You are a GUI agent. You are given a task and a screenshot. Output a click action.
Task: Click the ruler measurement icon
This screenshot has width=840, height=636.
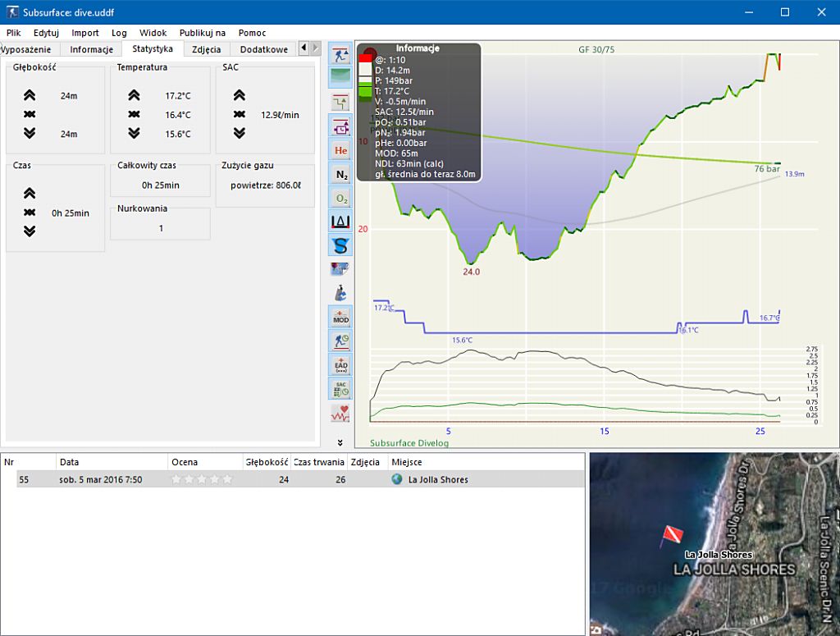[x=340, y=222]
